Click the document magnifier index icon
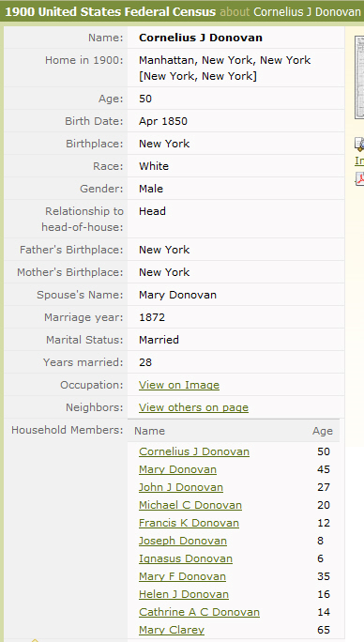This screenshot has height=642, width=364. (359, 145)
